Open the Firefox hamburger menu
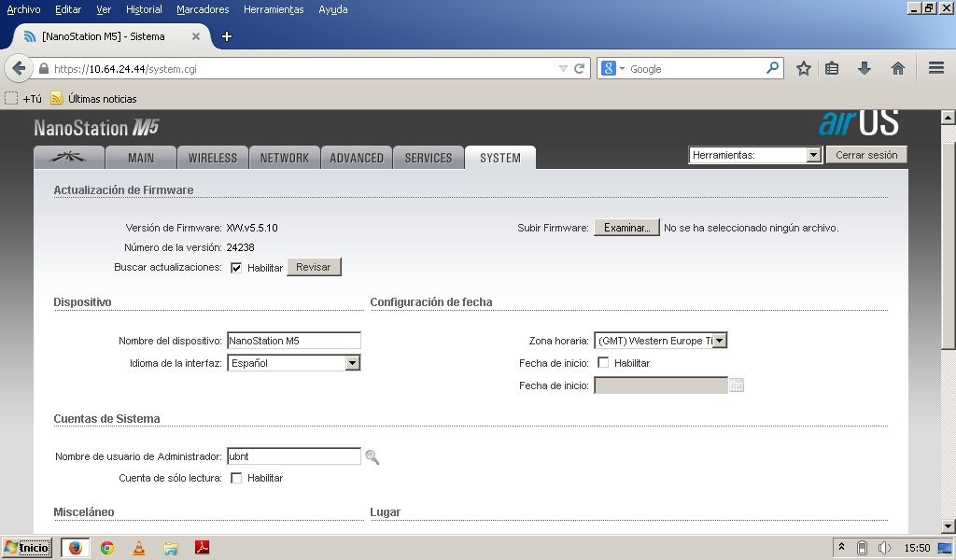 point(935,68)
